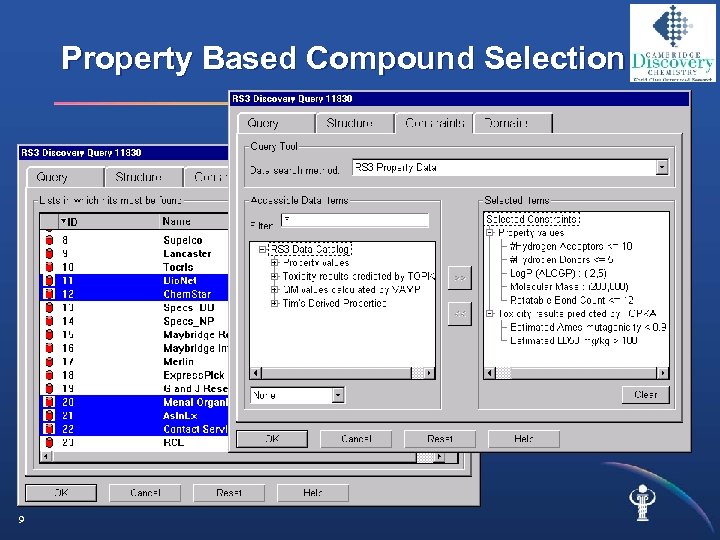The image size is (720, 540).
Task: Click OK in the back query window
Action: click(61, 493)
